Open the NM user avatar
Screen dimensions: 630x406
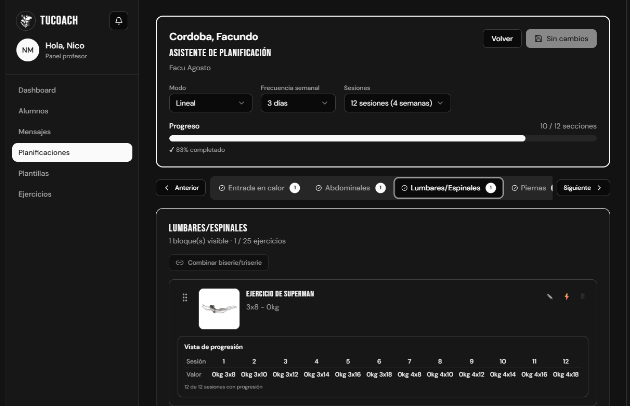tap(27, 50)
